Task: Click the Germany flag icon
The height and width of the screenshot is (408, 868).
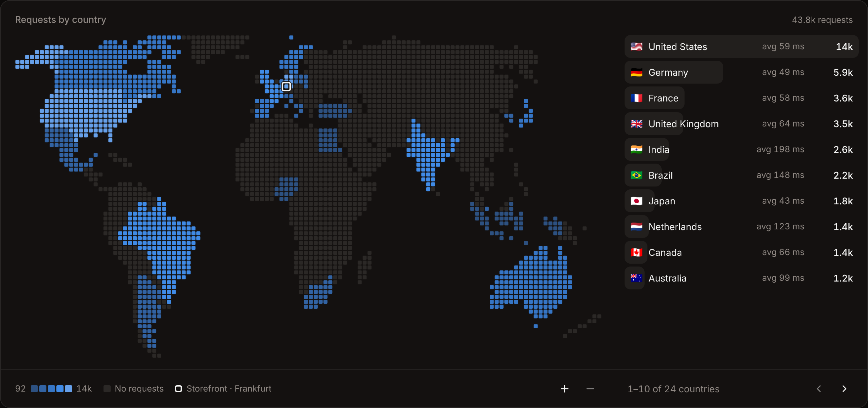Action: tap(636, 73)
